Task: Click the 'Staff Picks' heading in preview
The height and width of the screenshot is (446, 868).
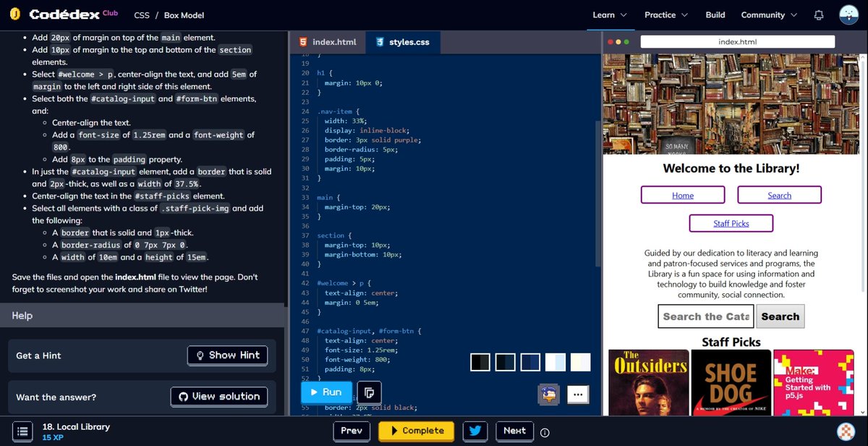Action: (731, 342)
